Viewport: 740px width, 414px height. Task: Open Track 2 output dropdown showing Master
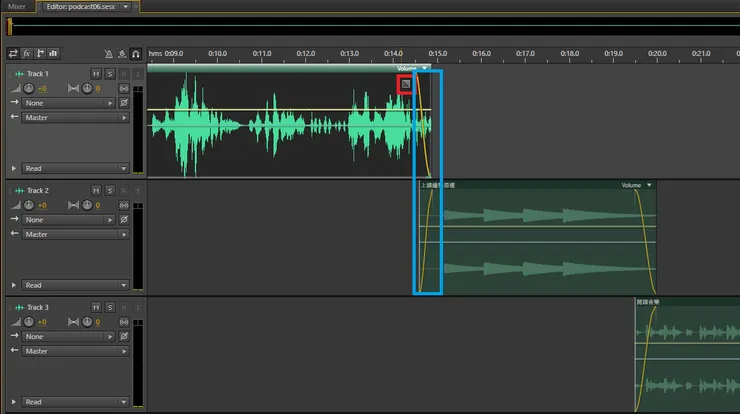pos(76,234)
